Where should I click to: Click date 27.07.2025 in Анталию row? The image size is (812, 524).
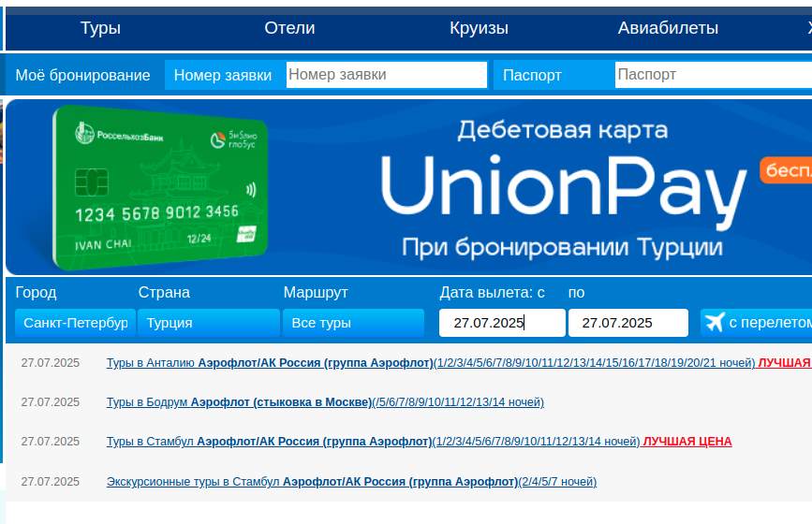pyautogui.click(x=51, y=363)
